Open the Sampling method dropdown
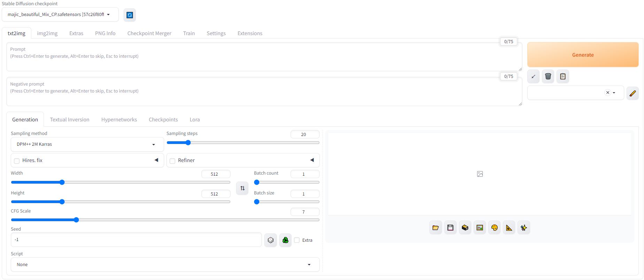 (87, 144)
